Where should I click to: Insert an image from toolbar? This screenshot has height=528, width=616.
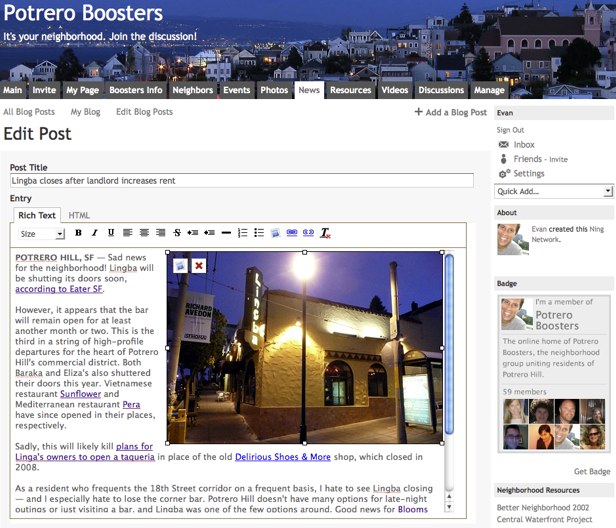click(x=275, y=233)
